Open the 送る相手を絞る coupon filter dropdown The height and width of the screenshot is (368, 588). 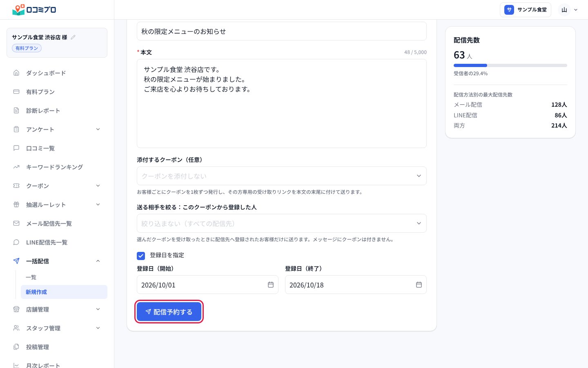click(282, 223)
